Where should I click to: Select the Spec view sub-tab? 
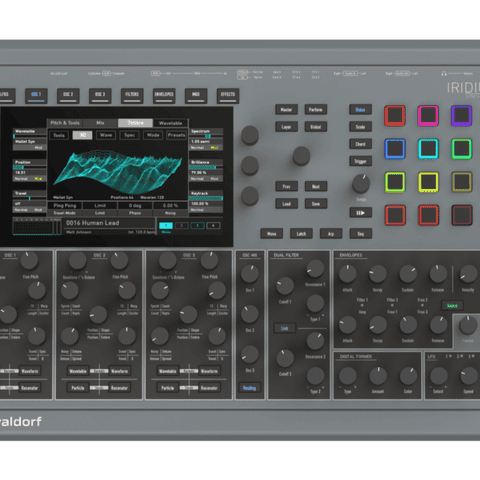point(129,135)
